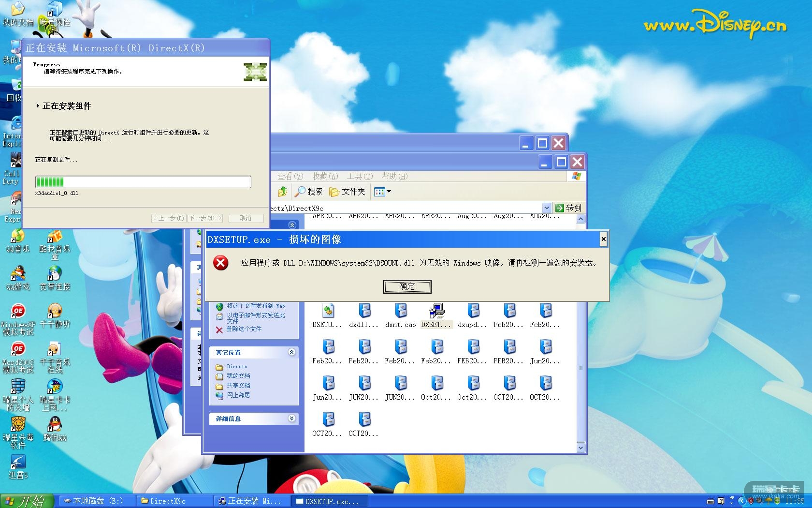Select the 瑞星卡卡上网 desktop icon

click(55, 395)
